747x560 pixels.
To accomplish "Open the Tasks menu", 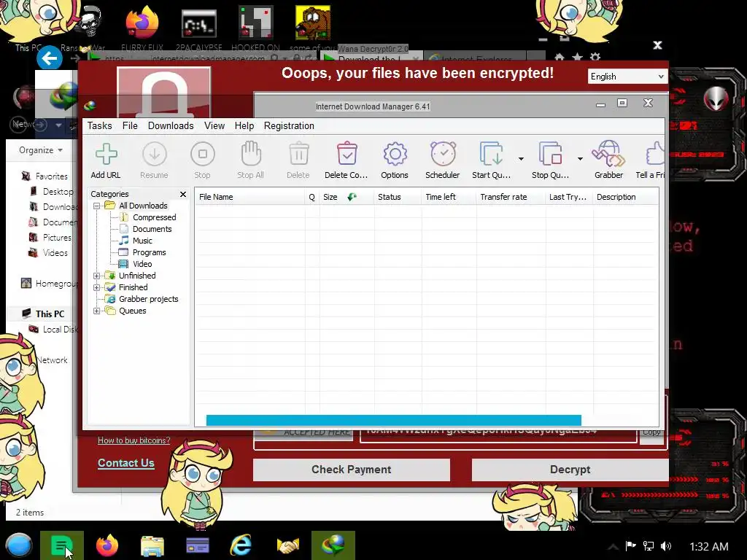I will [x=99, y=125].
